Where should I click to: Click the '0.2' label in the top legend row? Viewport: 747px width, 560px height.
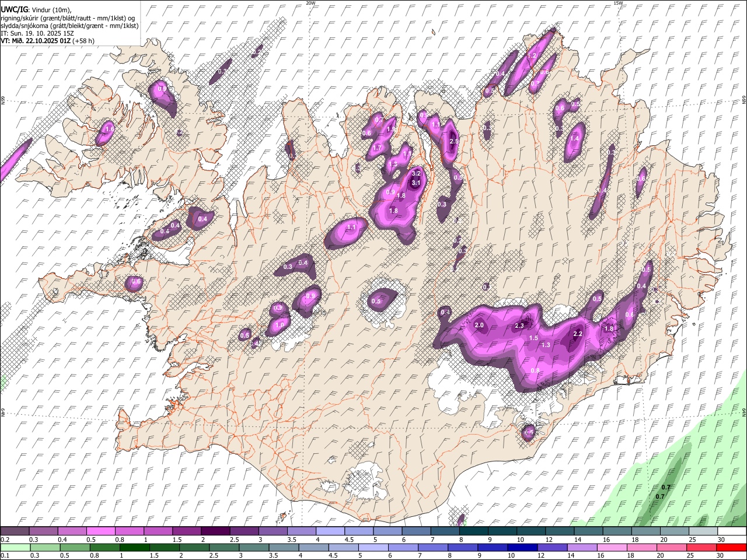pyautogui.click(x=5, y=540)
